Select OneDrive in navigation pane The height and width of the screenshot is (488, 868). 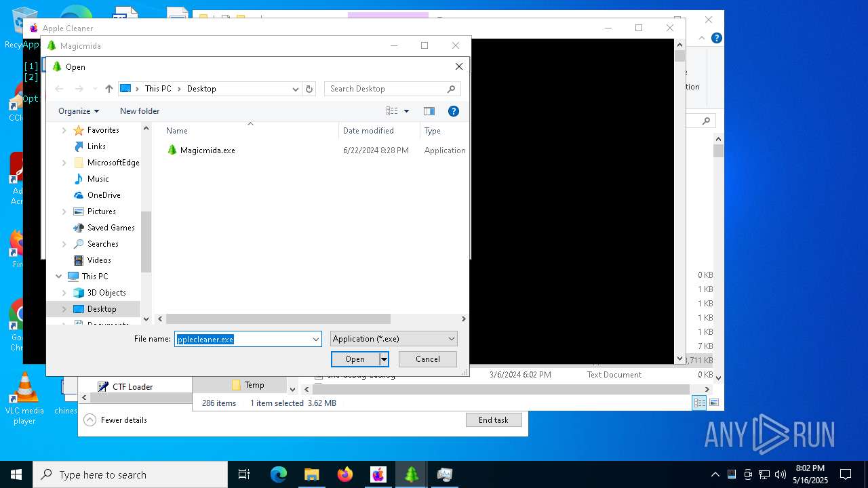[x=104, y=195]
